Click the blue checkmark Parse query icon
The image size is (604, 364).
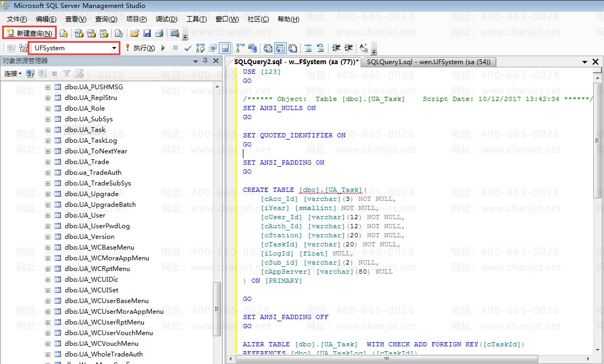pyautogui.click(x=188, y=48)
